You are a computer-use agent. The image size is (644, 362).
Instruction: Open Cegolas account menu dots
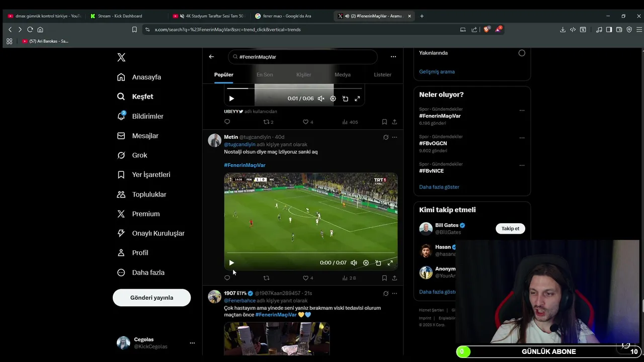(x=192, y=343)
